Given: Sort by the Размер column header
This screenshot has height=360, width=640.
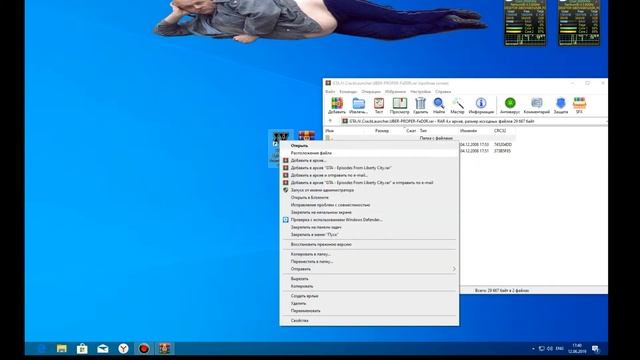Looking at the screenshot, I should point(382,131).
